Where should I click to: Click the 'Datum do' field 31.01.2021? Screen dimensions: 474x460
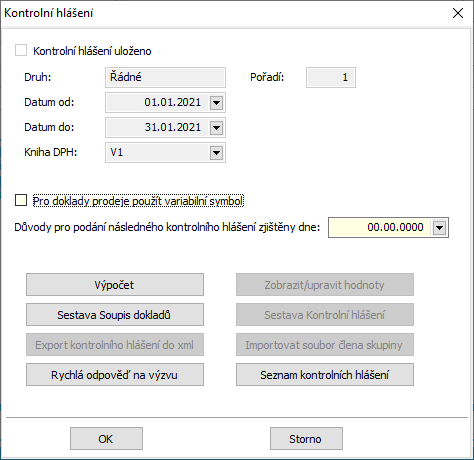click(x=165, y=127)
